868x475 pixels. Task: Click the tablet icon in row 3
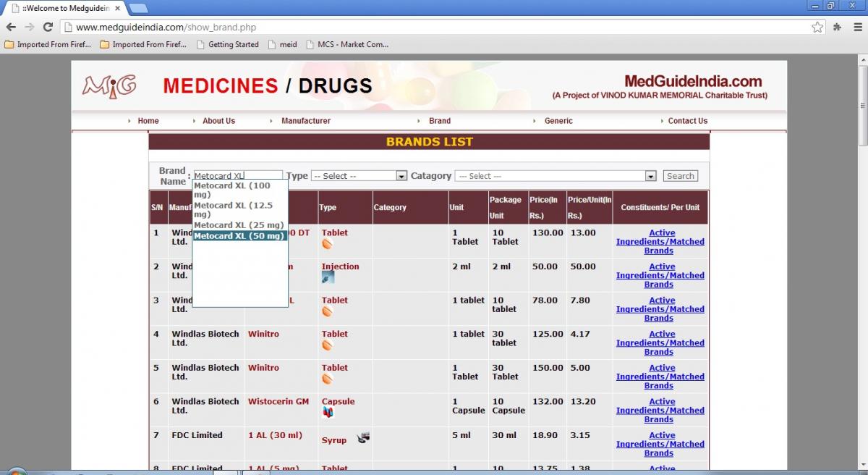tap(327, 311)
